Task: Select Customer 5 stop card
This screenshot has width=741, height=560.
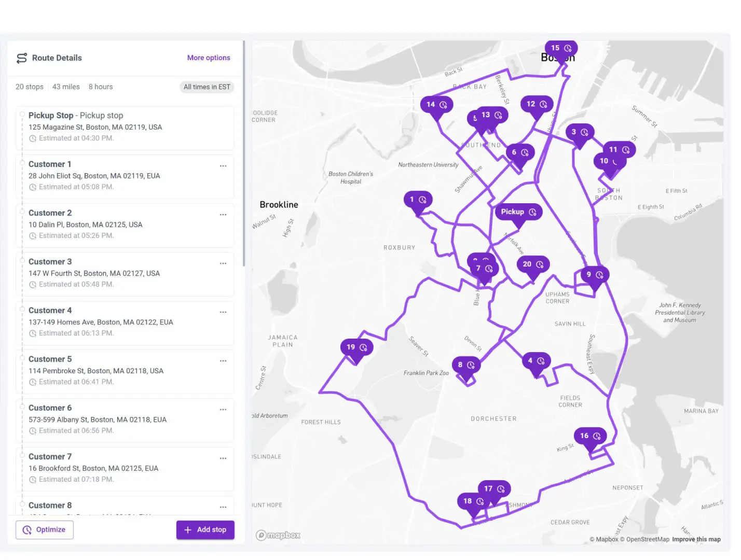Action: pos(125,372)
